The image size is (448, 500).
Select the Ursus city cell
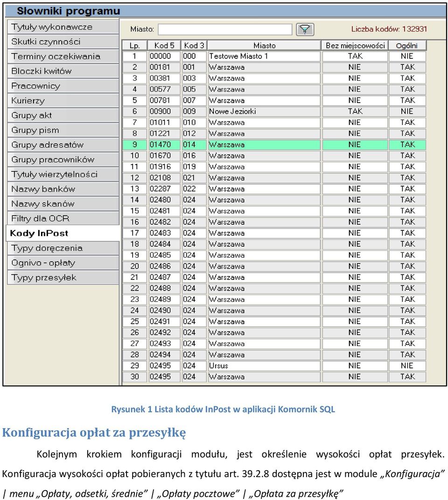(264, 366)
